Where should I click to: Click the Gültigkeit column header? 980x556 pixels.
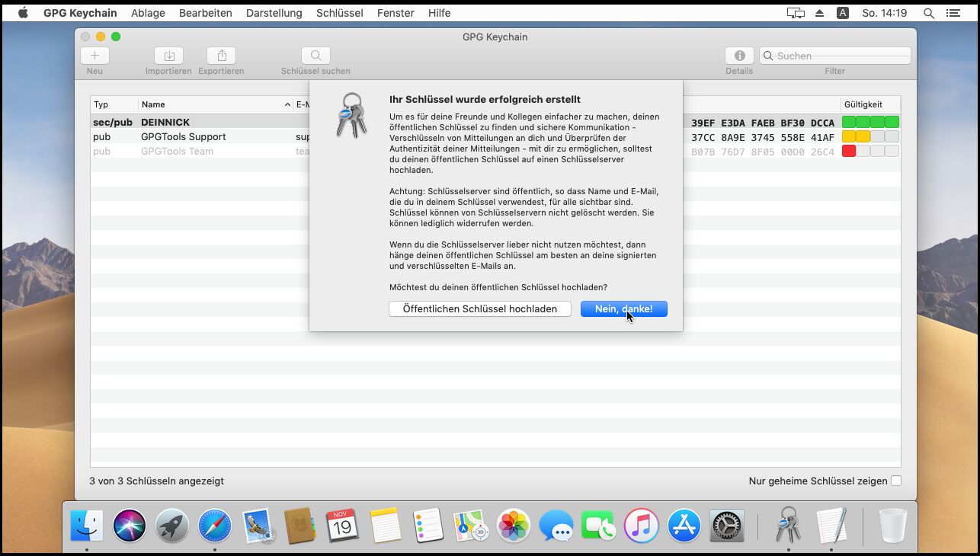[x=870, y=104]
